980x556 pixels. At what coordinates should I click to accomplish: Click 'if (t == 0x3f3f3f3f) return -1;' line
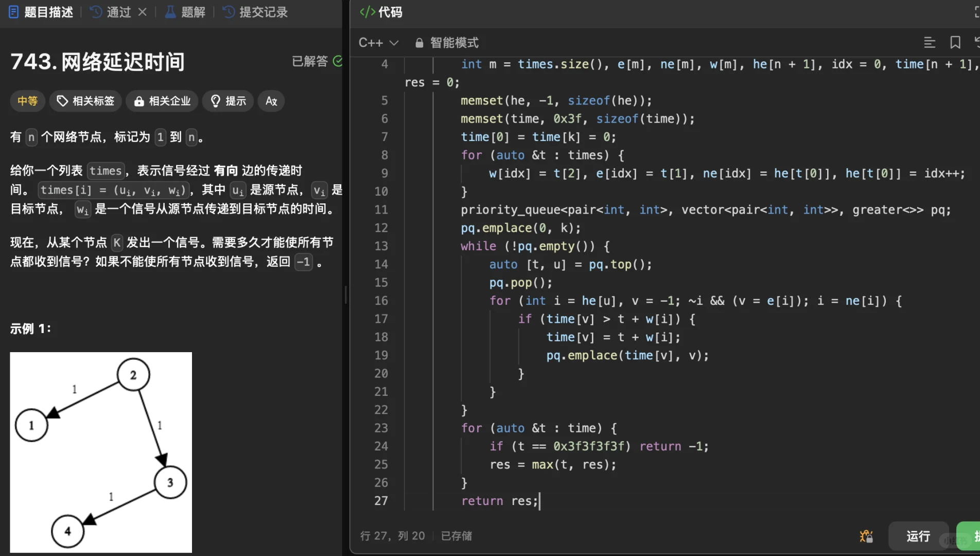pyautogui.click(x=599, y=446)
